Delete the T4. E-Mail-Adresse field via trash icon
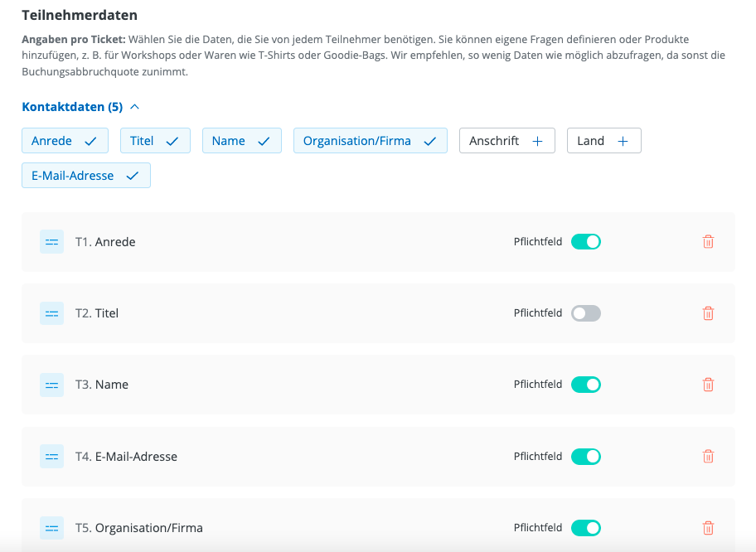Image resolution: width=756 pixels, height=552 pixels. click(708, 457)
